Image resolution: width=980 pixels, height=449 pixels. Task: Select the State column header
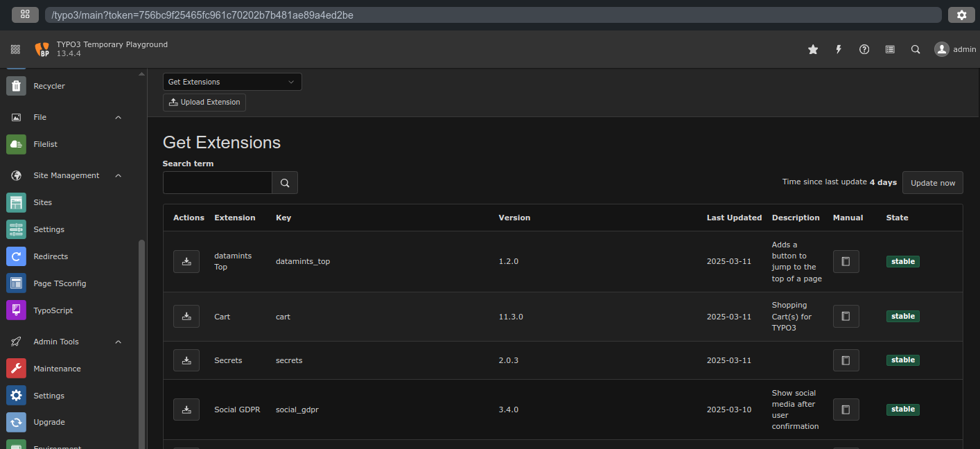coord(897,218)
